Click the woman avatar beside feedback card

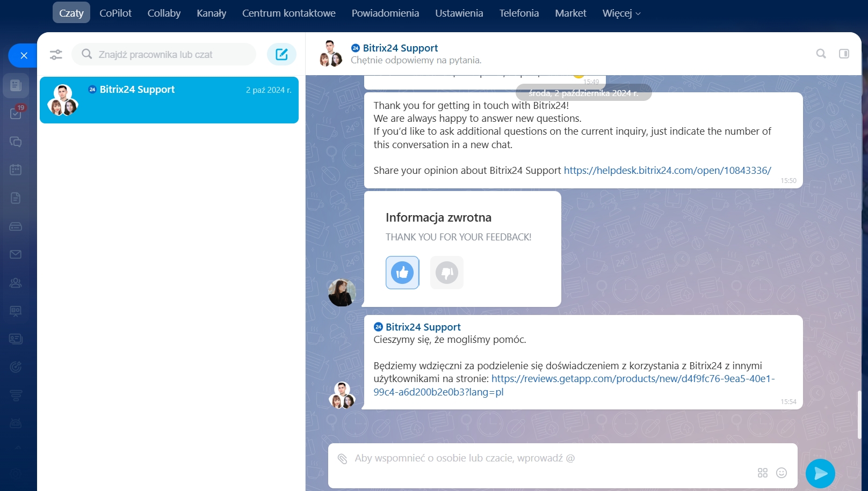[342, 292]
